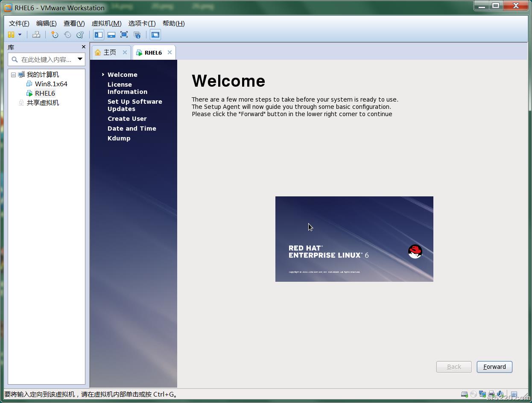Select the Kdump setup step
Viewport: 532px width, 403px height.
(119, 138)
